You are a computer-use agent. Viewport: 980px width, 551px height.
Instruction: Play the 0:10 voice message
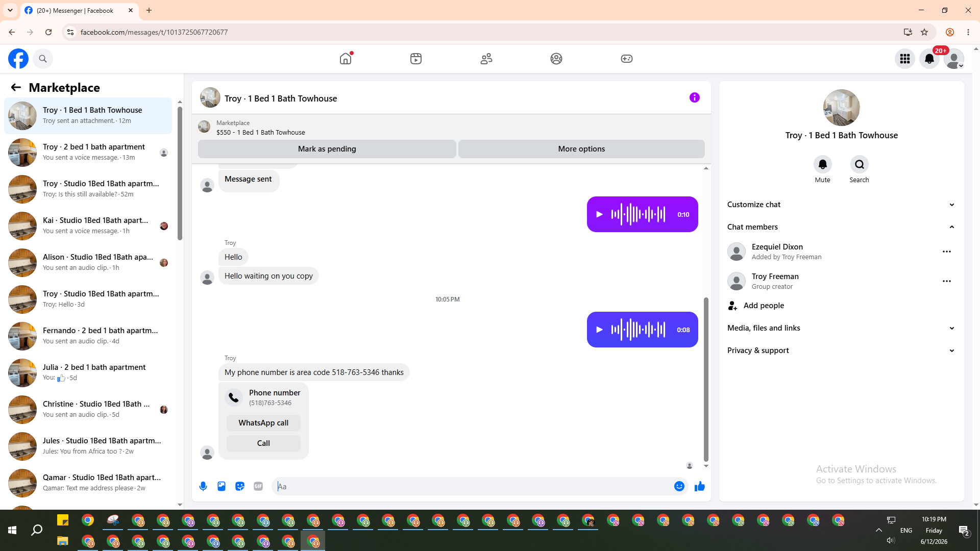(600, 214)
